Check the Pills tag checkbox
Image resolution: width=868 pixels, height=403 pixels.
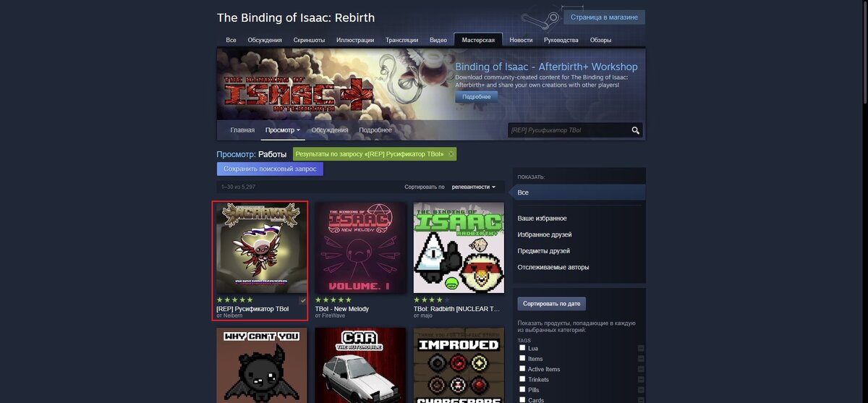point(522,389)
